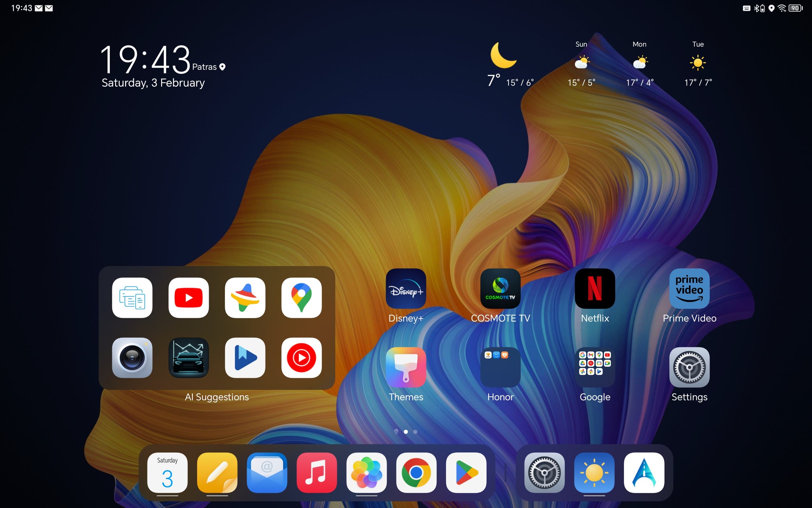This screenshot has width=812, height=508.
Task: Open YouTube Music in AI Suggestions
Action: 301,358
